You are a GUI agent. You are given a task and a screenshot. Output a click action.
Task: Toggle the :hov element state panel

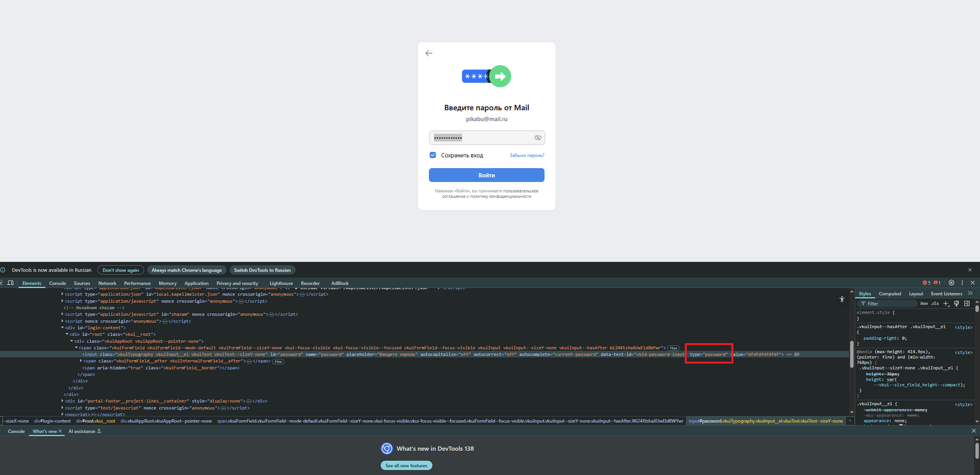(924, 304)
